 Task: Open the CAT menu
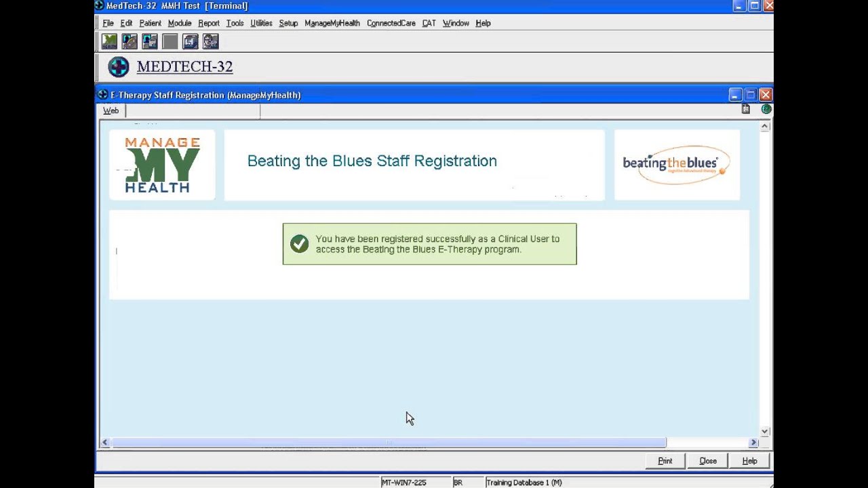point(429,23)
